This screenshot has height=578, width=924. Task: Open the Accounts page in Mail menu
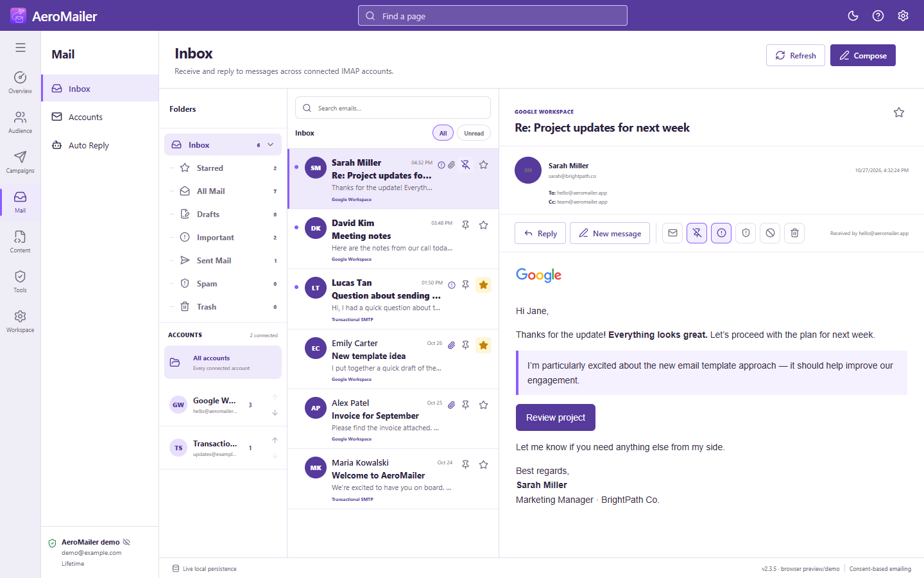tap(99, 117)
